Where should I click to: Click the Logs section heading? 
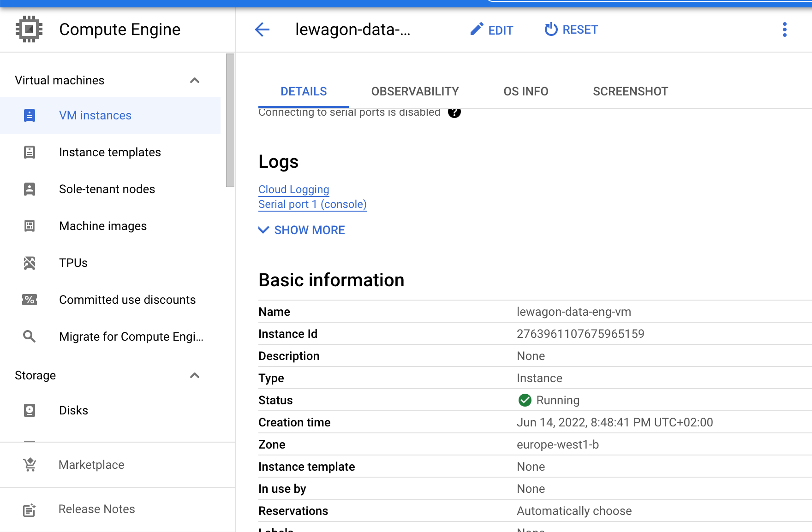point(278,162)
